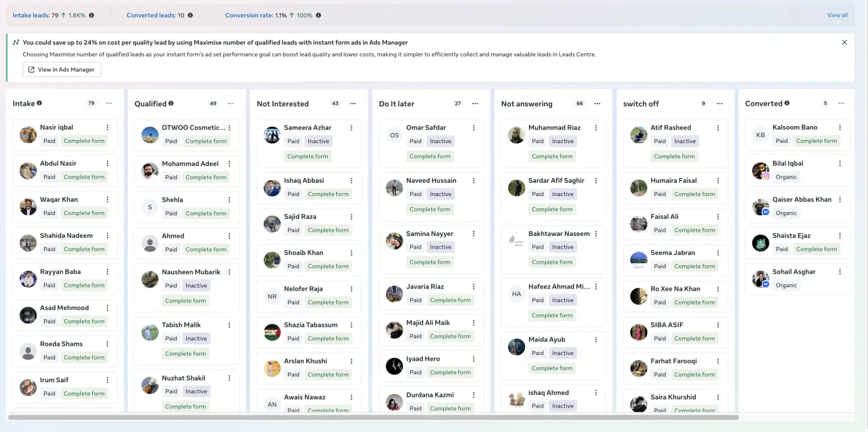The height and width of the screenshot is (432, 868).
Task: Open kebab menu on Bilal Iqbal card
Action: tap(840, 164)
